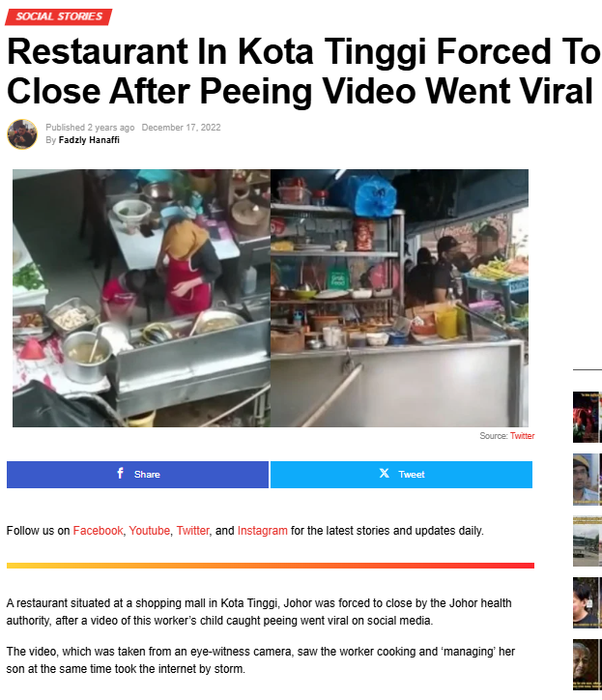Open the Twitter source link under image
Viewport: 602px width, 700px height.
[x=522, y=436]
